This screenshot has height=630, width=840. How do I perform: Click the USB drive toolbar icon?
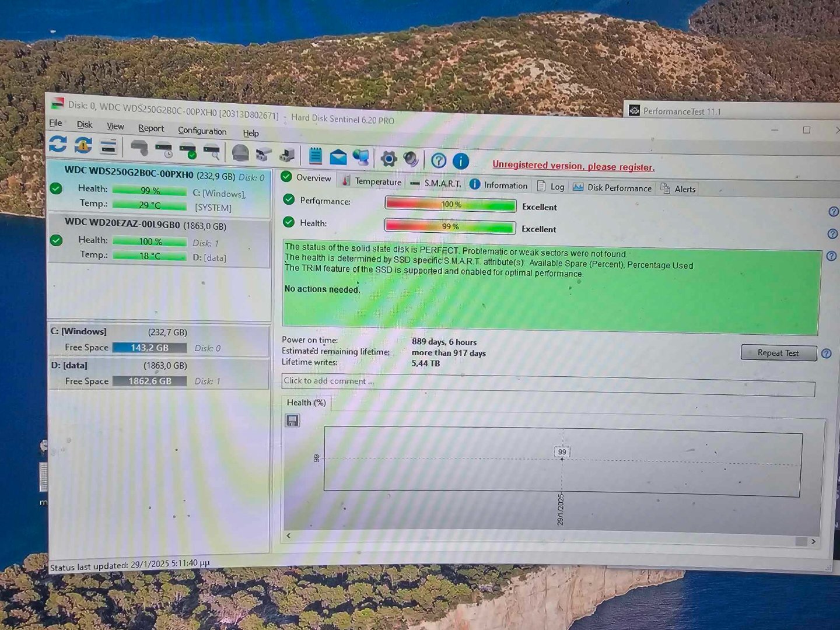pyautogui.click(x=286, y=155)
